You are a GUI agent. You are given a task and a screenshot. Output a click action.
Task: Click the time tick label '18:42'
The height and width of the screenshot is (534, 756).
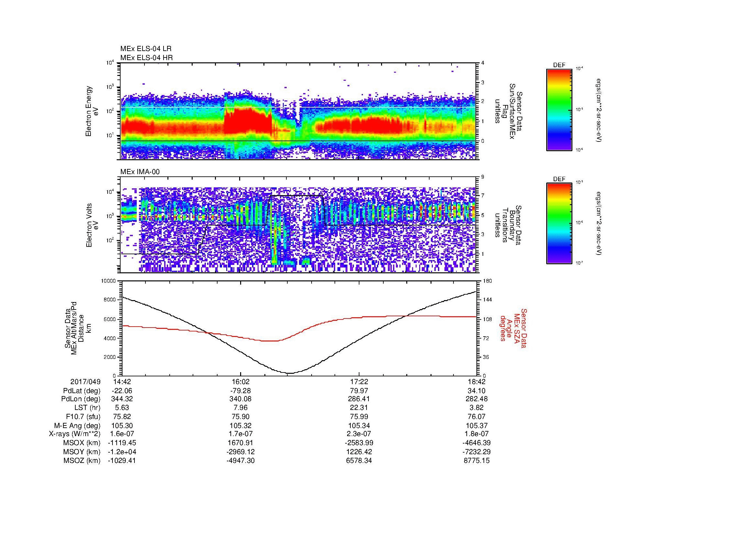tap(477, 382)
